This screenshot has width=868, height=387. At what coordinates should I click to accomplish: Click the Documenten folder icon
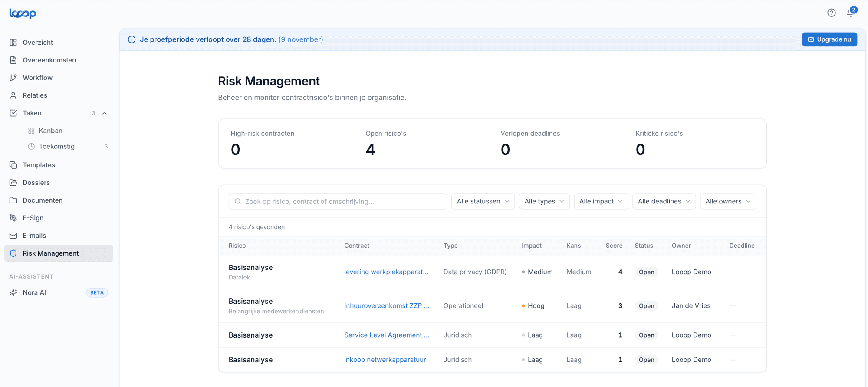(13, 200)
